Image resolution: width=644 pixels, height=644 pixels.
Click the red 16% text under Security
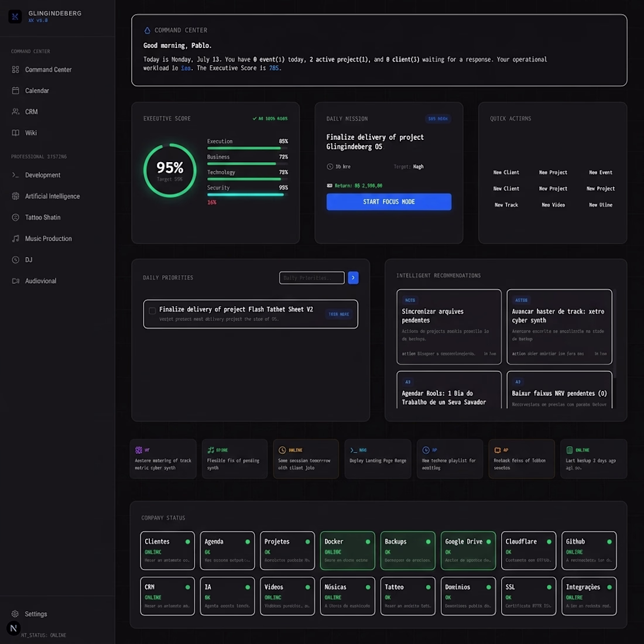[x=211, y=203]
